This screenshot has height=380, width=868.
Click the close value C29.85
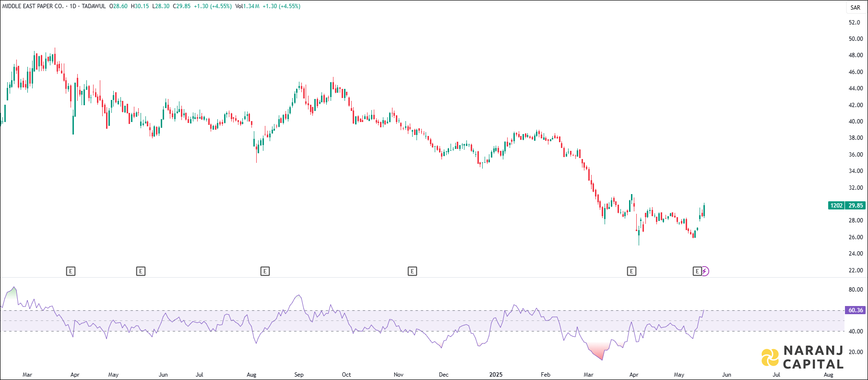tap(182, 6)
